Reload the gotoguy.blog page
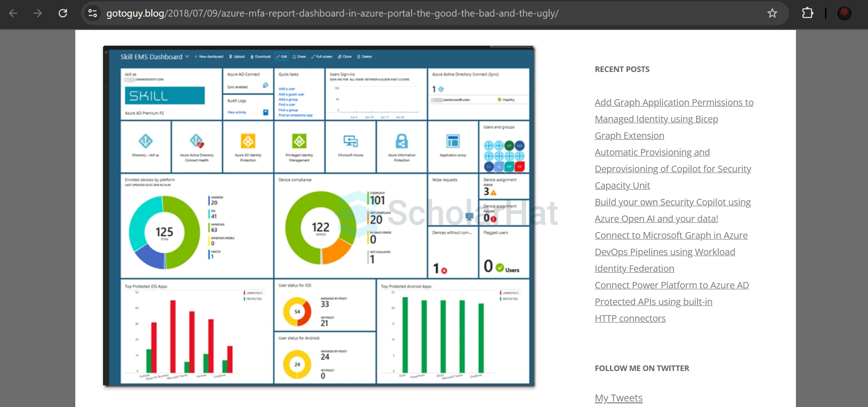 [x=63, y=13]
